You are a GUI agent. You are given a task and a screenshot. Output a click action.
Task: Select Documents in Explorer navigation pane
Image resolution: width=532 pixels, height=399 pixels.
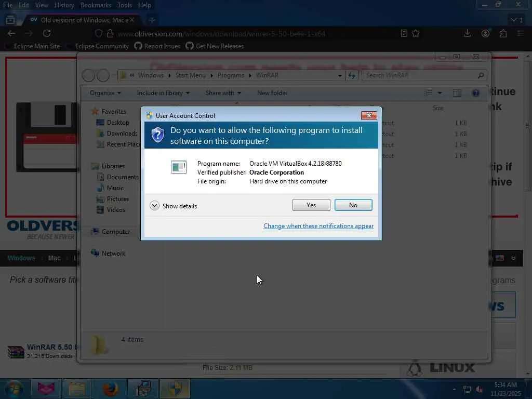coord(118,177)
